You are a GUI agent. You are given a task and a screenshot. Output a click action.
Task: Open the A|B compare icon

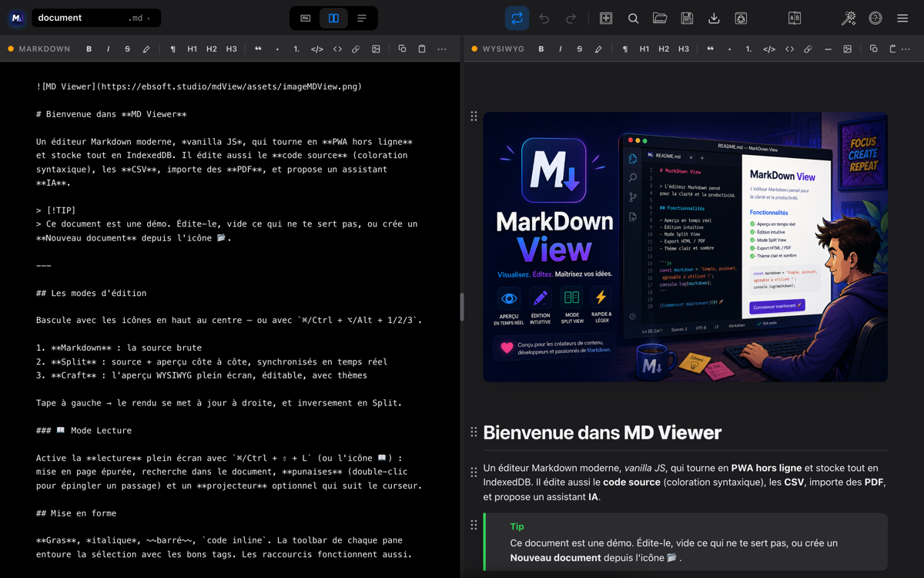tap(795, 18)
